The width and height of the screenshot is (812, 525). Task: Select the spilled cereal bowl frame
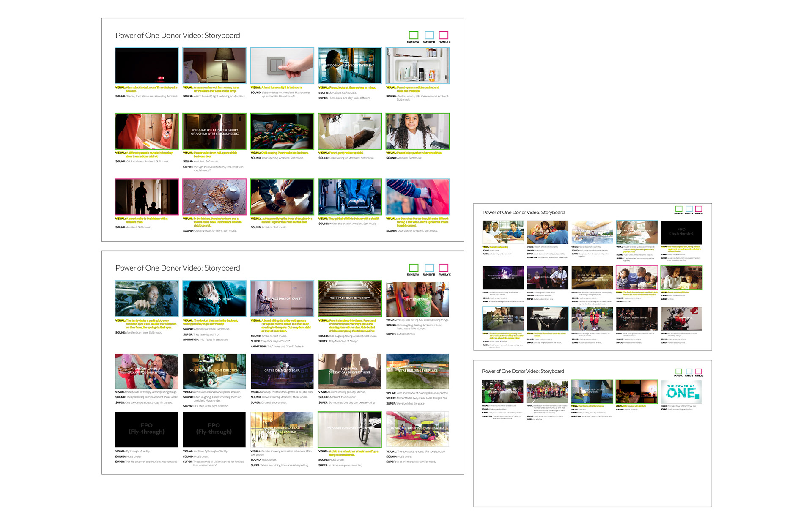pyautogui.click(x=214, y=197)
